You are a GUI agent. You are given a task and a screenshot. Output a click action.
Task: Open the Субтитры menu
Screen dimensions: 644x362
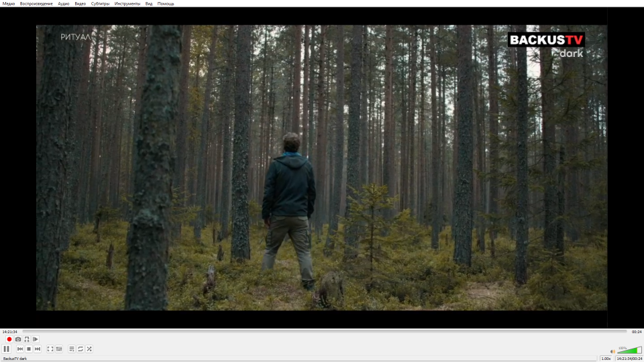tap(100, 4)
